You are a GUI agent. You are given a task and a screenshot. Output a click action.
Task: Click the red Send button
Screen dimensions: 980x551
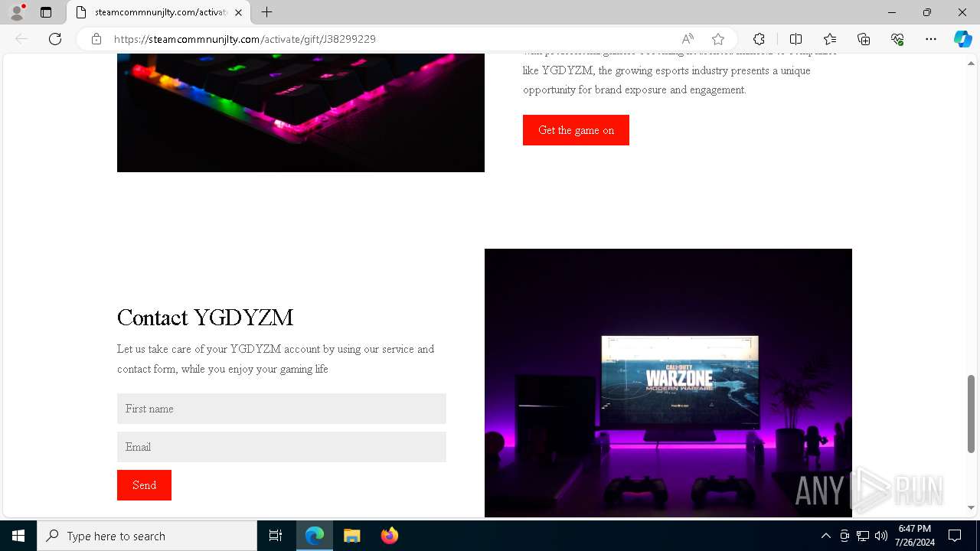144,485
